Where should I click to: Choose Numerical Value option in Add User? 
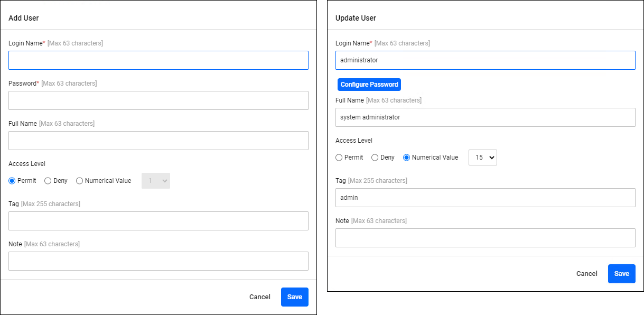tap(80, 181)
